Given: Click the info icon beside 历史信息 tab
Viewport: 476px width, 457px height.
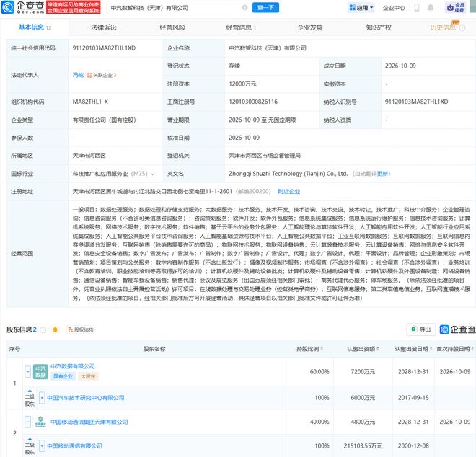Looking at the screenshot, I should click(462, 27).
